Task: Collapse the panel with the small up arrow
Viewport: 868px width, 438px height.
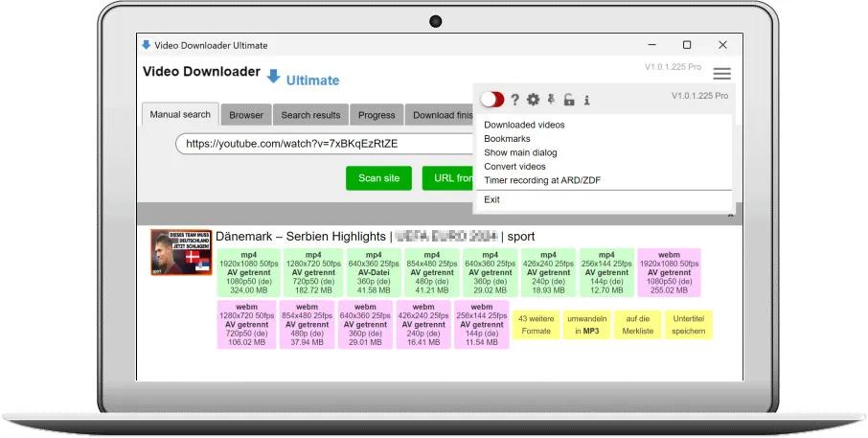Action: [x=731, y=215]
